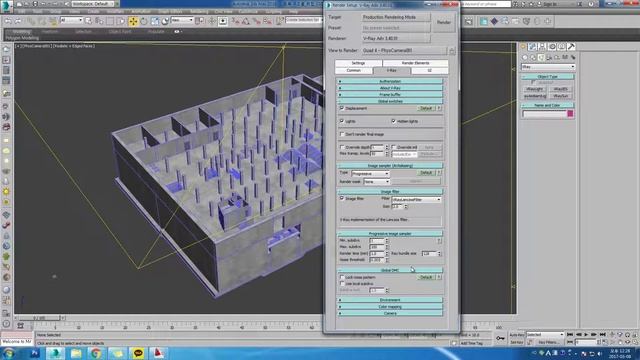Open the Renderer dropdown

tap(396, 38)
